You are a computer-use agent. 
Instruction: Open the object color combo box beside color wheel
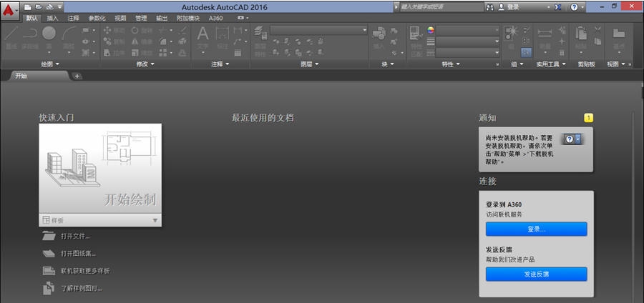click(x=468, y=30)
